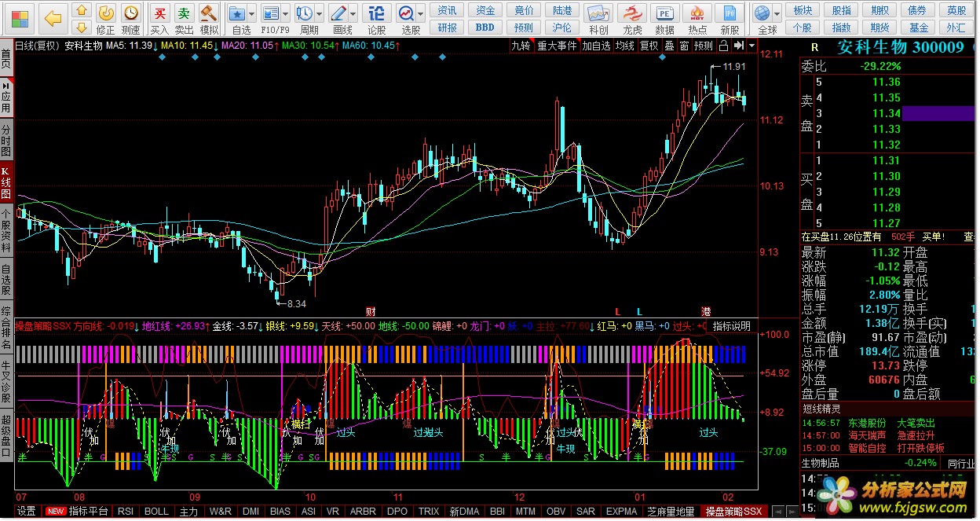Click the 加自选 button
Image resolution: width=980 pixels, height=521 pixels.
(x=596, y=46)
